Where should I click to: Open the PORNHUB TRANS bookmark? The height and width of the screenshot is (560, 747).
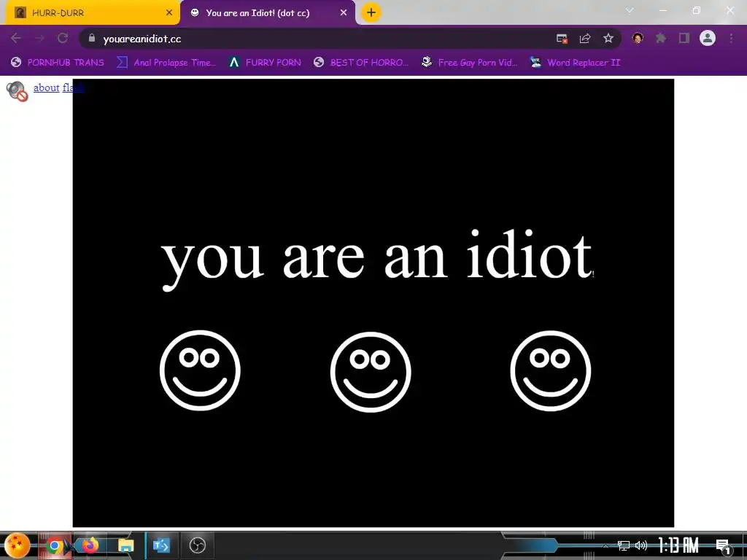58,63
